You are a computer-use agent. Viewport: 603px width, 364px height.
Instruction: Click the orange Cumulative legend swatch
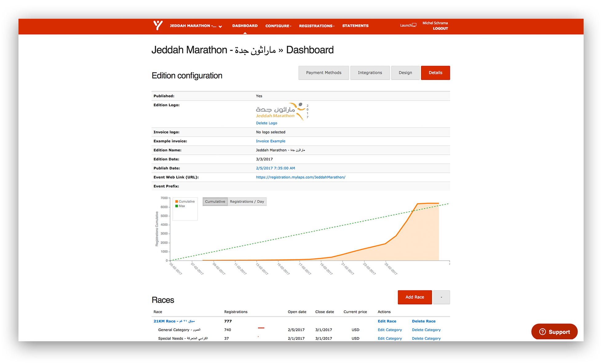click(x=177, y=202)
